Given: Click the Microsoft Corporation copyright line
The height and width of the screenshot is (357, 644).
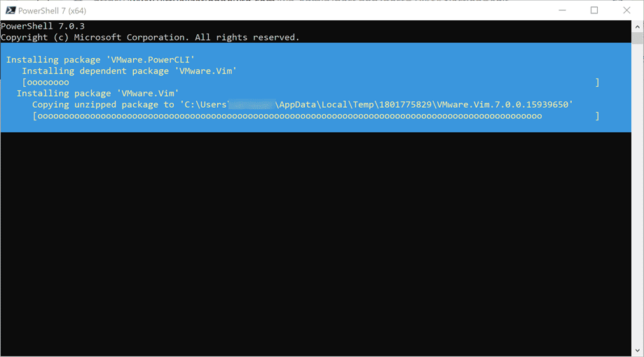Looking at the screenshot, I should [x=150, y=37].
